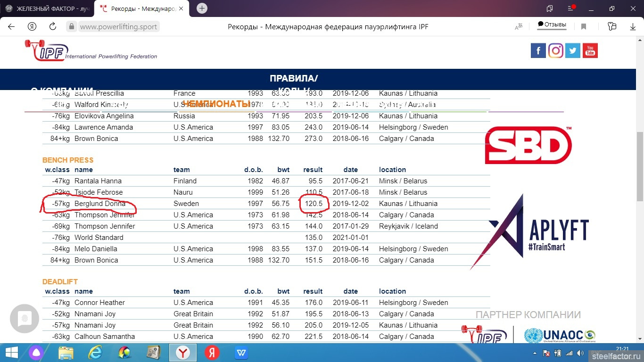The image size is (644, 362).
Task: Click the page translate icon
Action: 519,27
